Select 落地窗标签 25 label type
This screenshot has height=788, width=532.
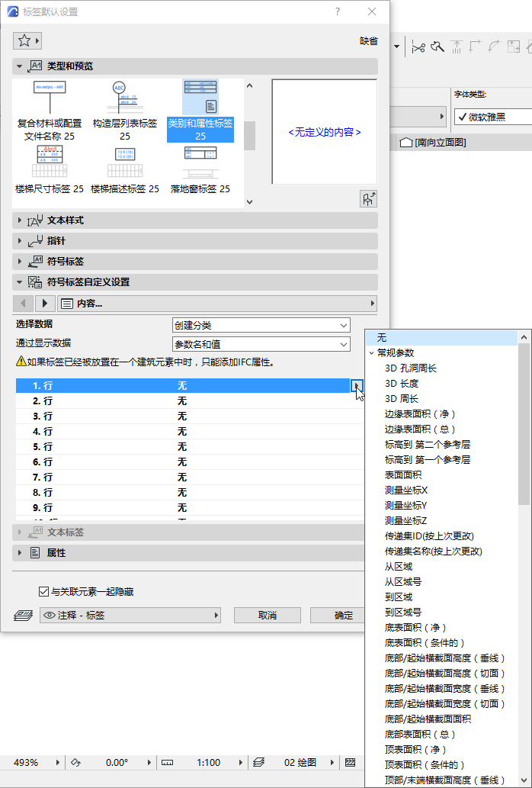pyautogui.click(x=200, y=170)
